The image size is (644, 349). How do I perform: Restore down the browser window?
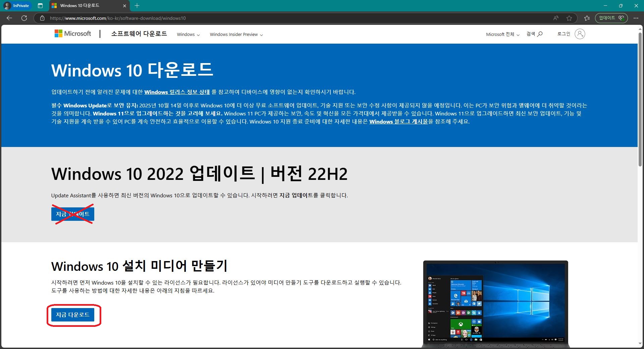click(621, 6)
